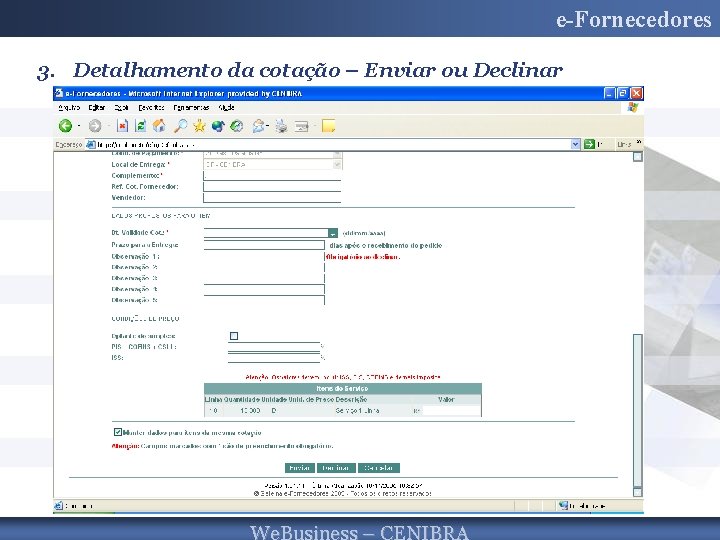Click the Complemento input field
The image size is (720, 540).
tap(272, 175)
